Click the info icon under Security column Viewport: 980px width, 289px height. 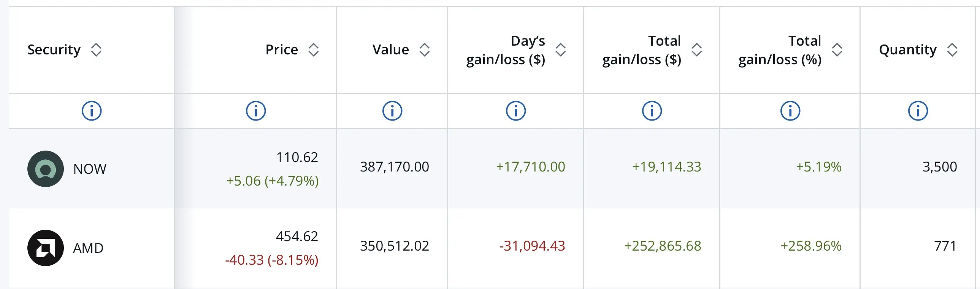pos(92,111)
